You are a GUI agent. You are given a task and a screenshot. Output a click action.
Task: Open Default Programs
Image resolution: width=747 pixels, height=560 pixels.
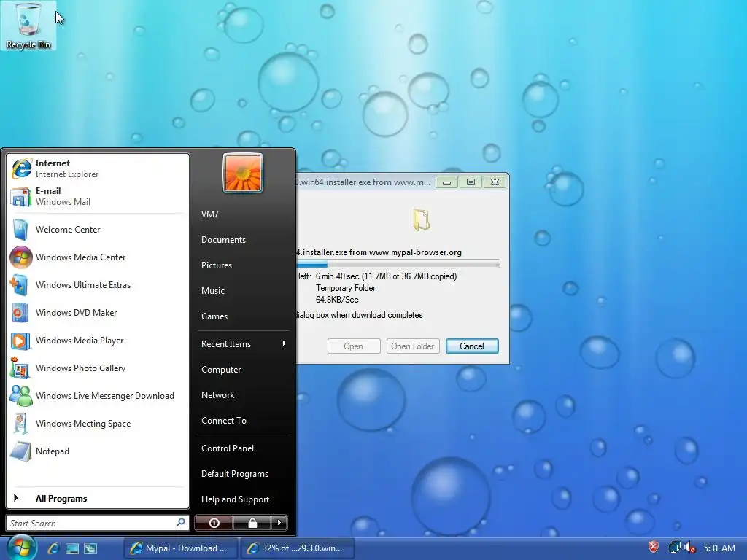[243, 474]
